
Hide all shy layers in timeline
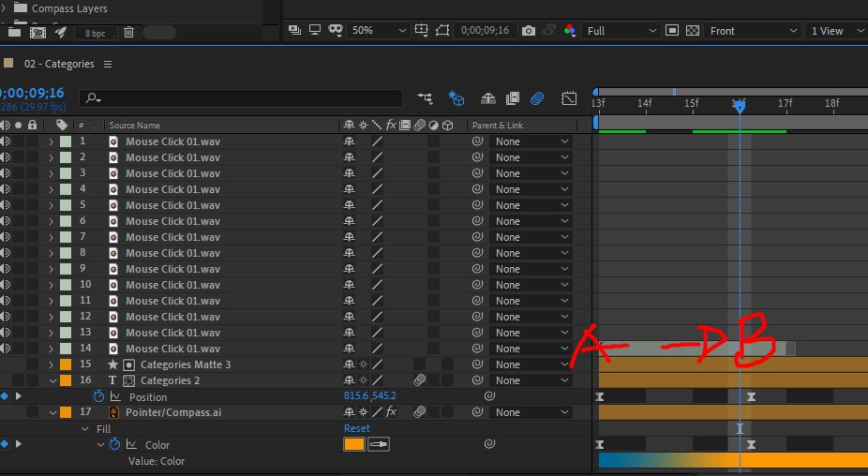pyautogui.click(x=487, y=98)
